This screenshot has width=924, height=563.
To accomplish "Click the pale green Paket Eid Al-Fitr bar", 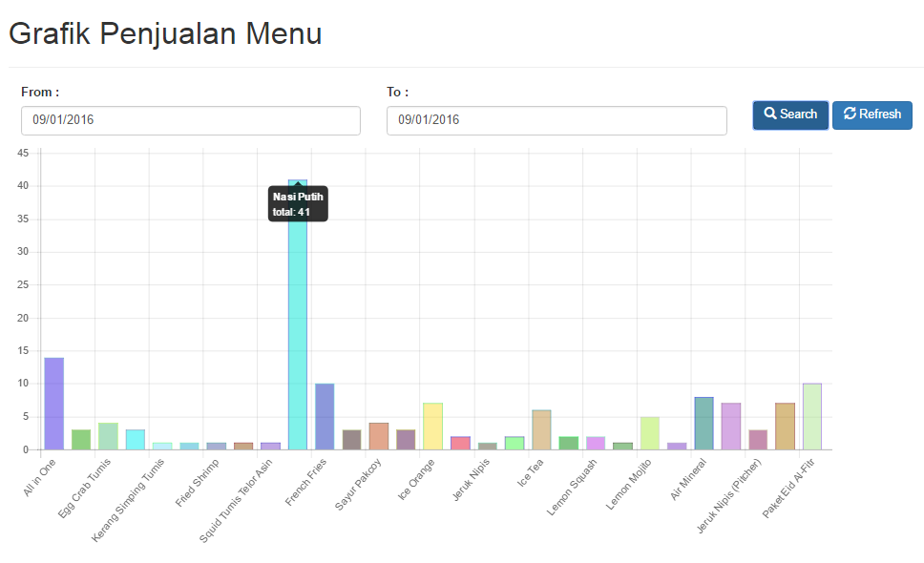I will [x=812, y=417].
